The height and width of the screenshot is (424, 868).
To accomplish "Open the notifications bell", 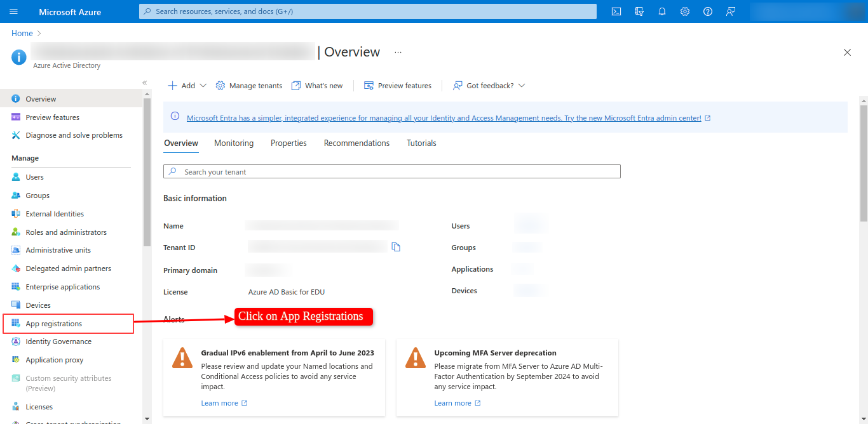I will pyautogui.click(x=662, y=11).
